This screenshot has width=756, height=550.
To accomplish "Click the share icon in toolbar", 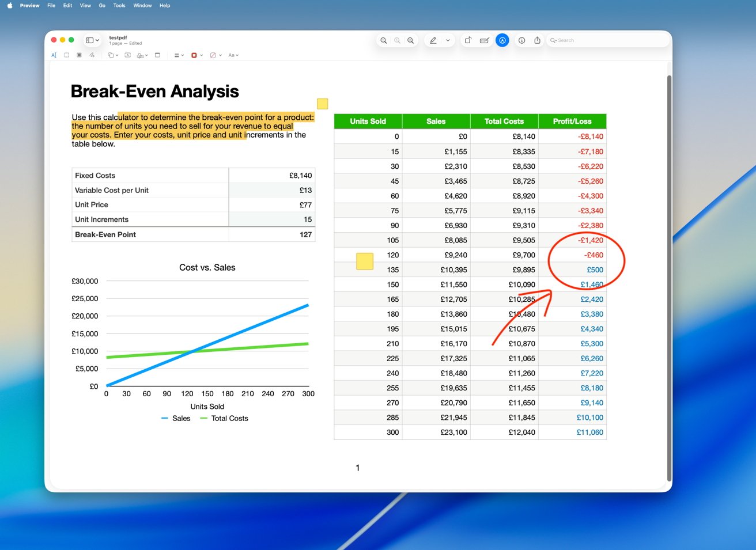I will (x=537, y=40).
